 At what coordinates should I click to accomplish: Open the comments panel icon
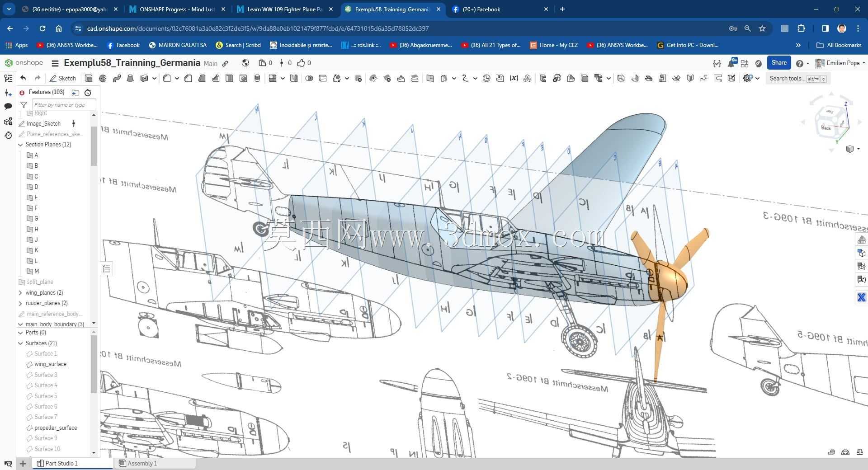8,107
